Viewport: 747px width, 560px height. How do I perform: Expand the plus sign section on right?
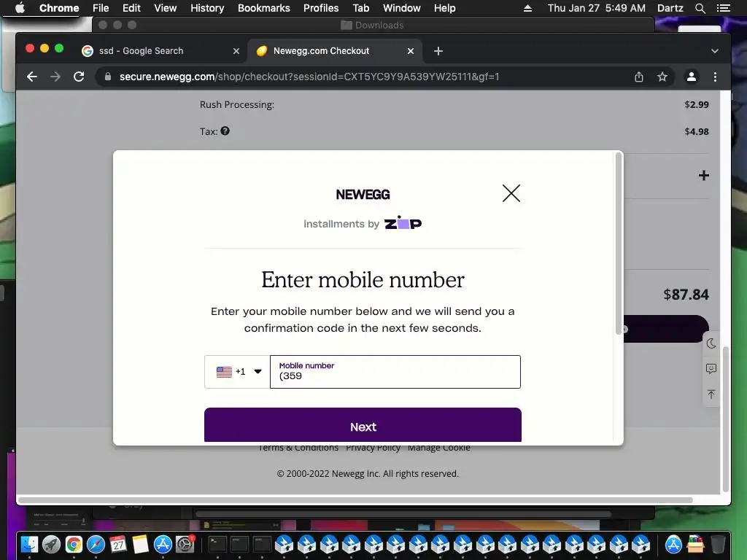click(x=704, y=175)
